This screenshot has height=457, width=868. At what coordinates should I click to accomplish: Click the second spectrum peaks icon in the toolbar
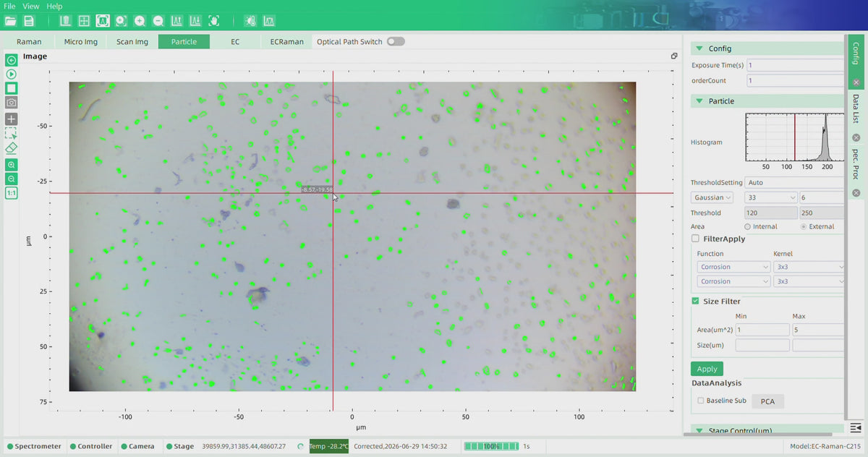point(195,21)
